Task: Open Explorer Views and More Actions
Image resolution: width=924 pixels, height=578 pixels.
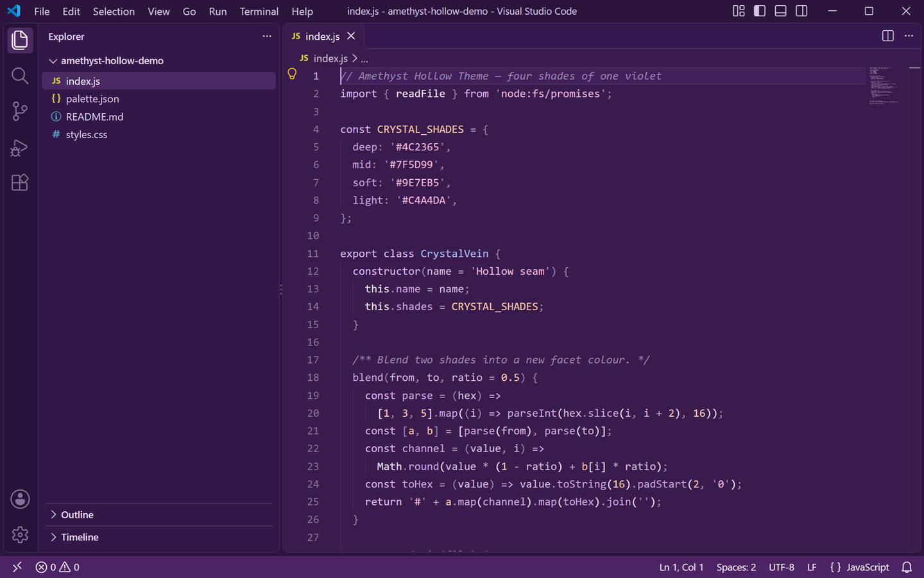Action: [x=267, y=36]
